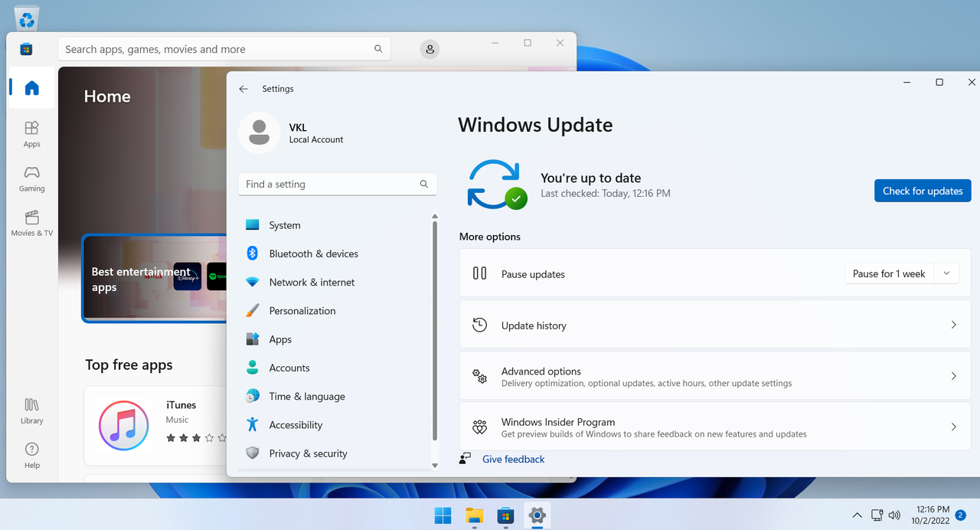Image resolution: width=980 pixels, height=530 pixels.
Task: Select Network & internet in Settings
Action: click(x=335, y=282)
